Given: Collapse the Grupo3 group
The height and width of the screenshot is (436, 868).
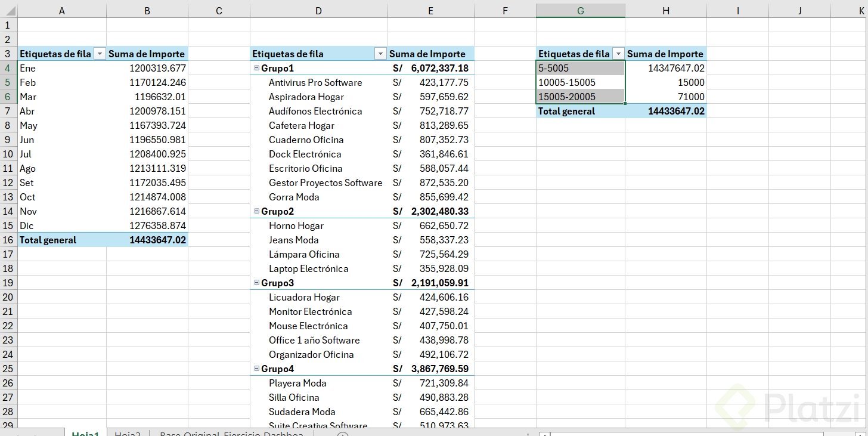Looking at the screenshot, I should point(256,283).
